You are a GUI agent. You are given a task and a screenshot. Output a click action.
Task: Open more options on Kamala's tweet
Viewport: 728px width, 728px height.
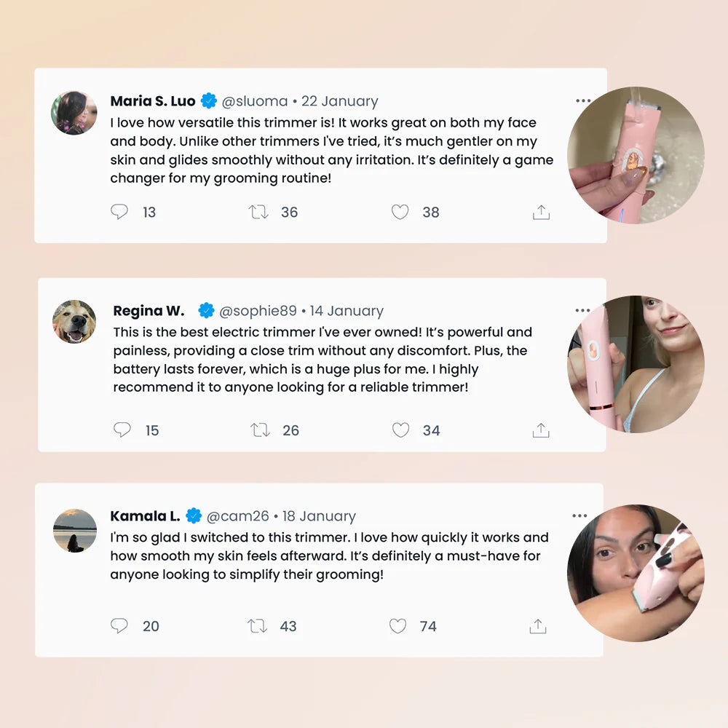(579, 516)
